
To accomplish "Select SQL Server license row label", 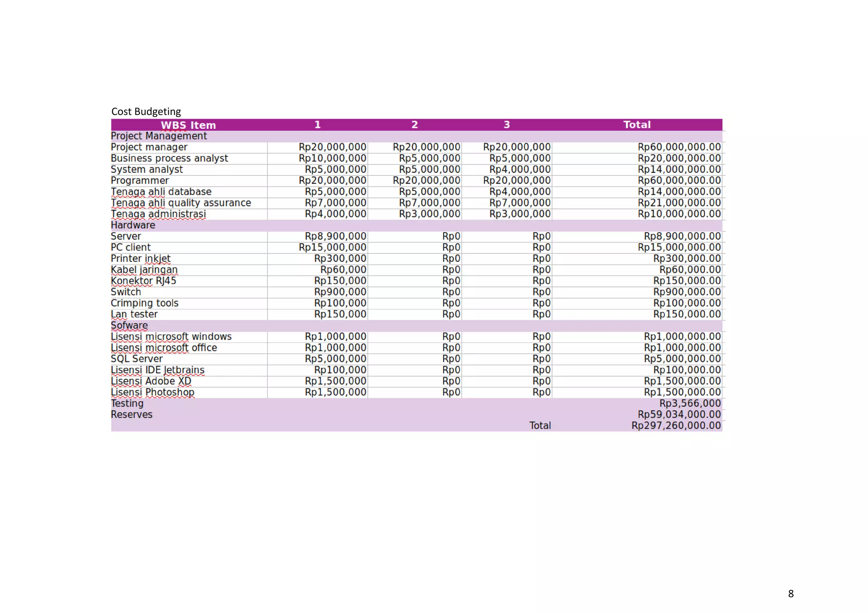I will (x=136, y=359).
